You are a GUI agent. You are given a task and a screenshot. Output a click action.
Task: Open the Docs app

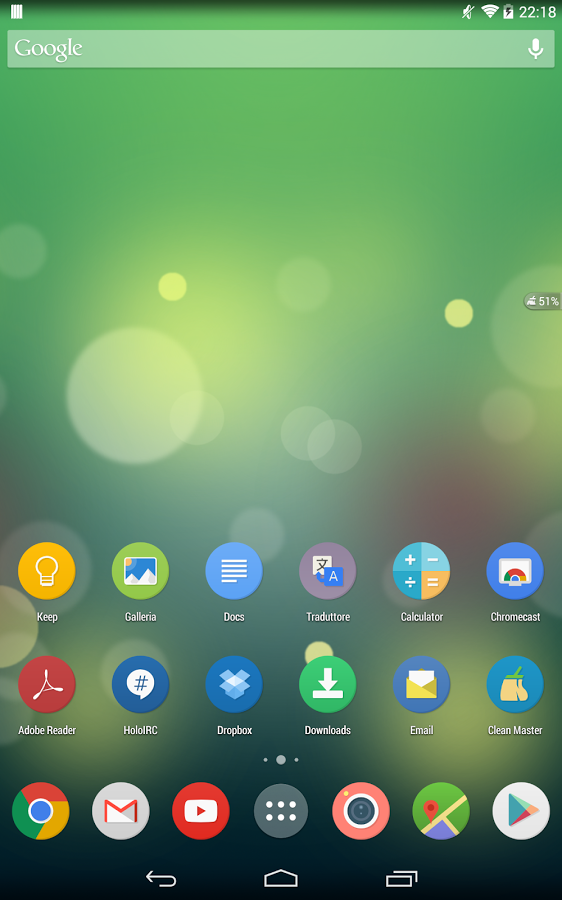[234, 571]
